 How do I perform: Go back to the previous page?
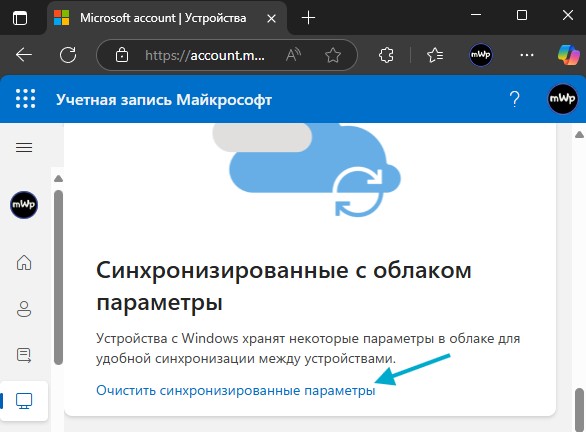click(x=24, y=55)
